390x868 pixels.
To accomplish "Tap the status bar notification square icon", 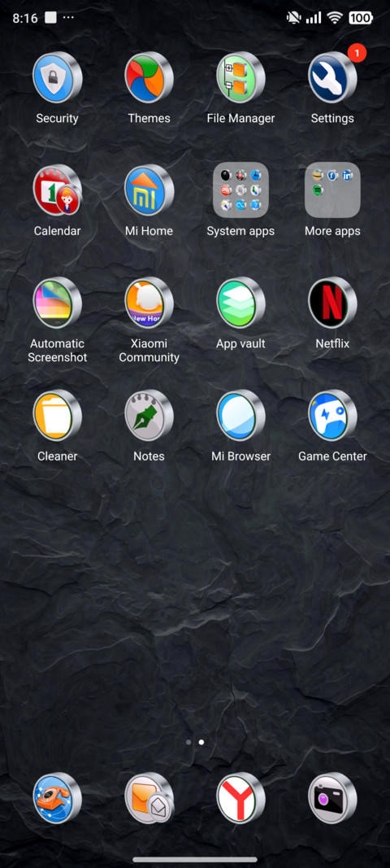I will [51, 18].
